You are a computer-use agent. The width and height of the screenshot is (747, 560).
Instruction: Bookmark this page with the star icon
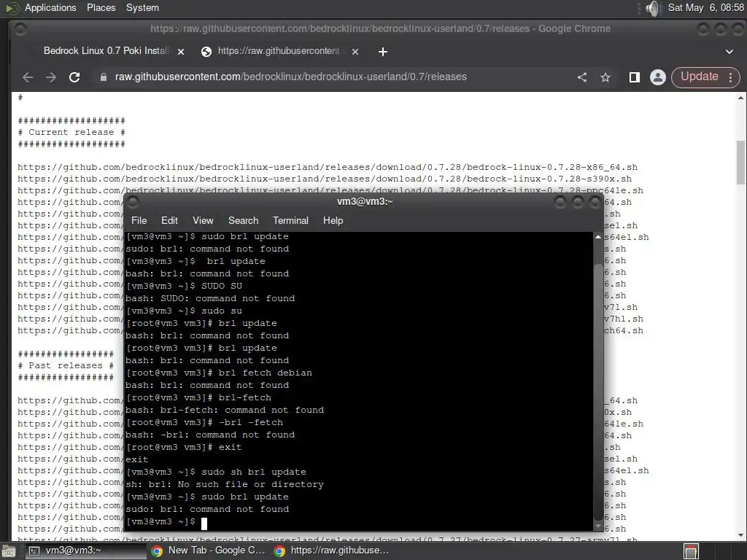[x=605, y=77]
